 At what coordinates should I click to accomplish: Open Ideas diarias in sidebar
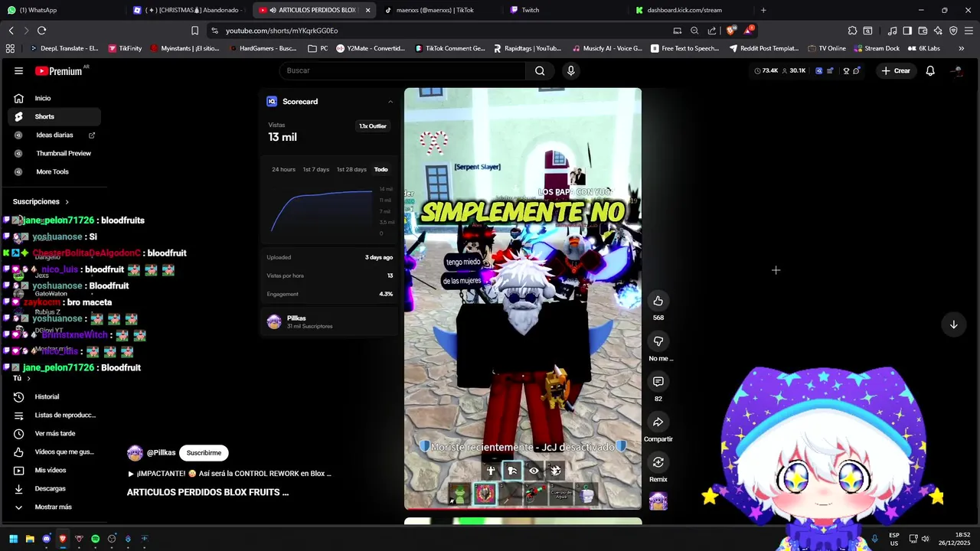pos(54,135)
